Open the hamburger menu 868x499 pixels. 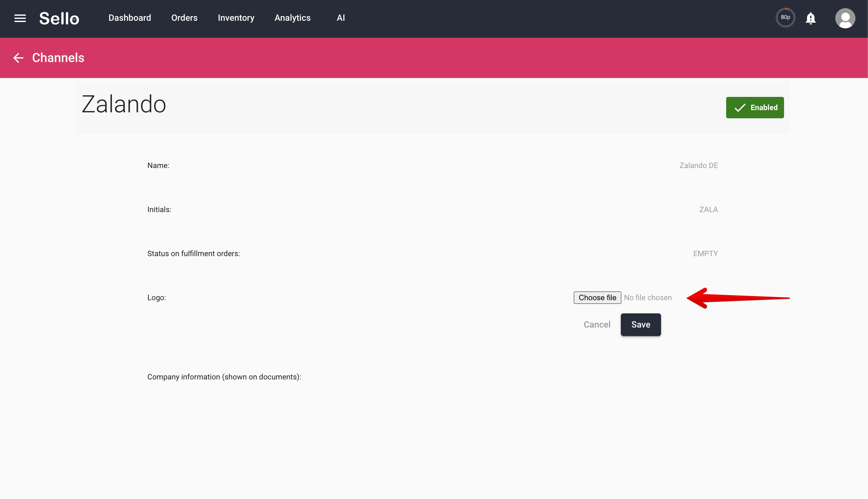point(20,18)
